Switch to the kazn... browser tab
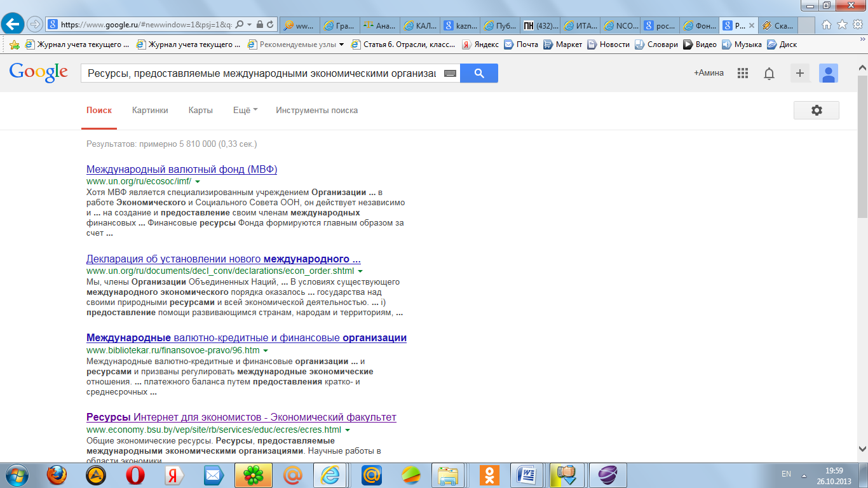868x488 pixels. pos(461,25)
